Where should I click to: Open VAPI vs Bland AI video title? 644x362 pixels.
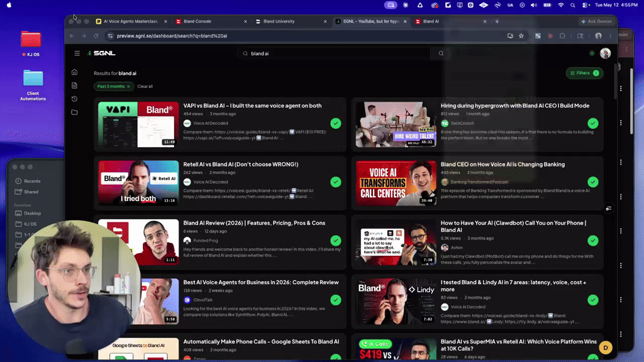pos(252,106)
